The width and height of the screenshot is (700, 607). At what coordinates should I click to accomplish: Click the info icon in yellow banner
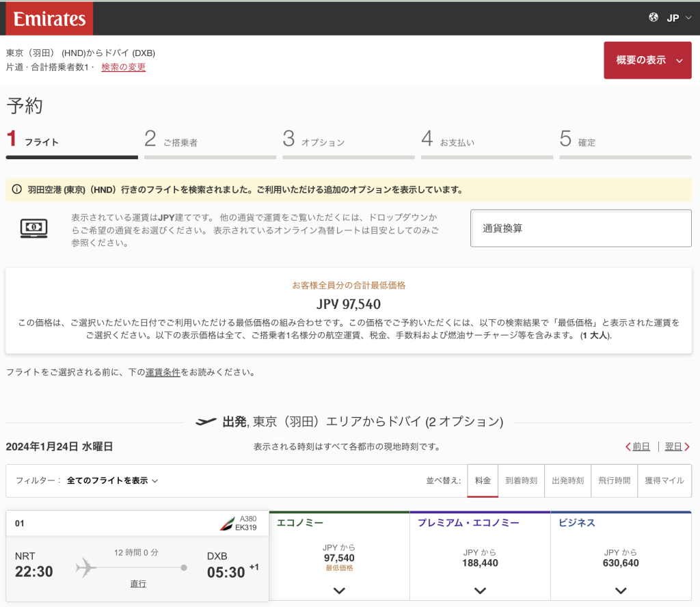point(16,190)
